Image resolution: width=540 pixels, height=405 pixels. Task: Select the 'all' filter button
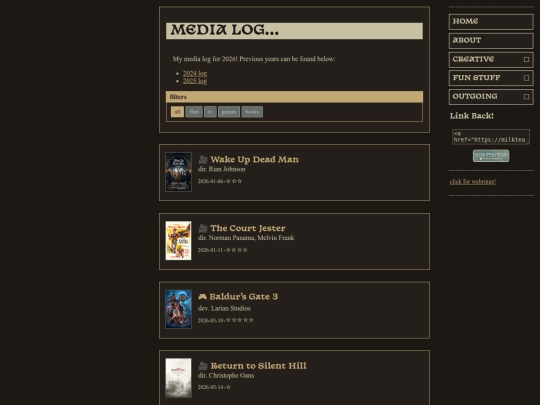click(x=177, y=112)
